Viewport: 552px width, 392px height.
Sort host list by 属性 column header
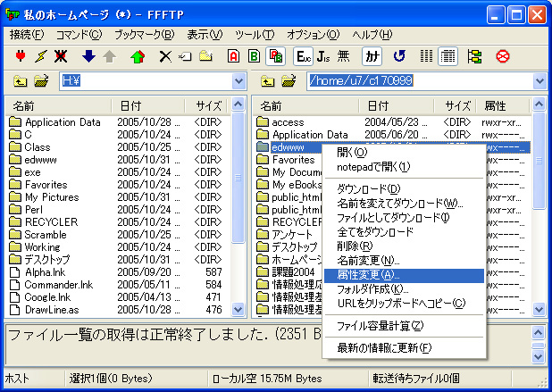[x=502, y=106]
